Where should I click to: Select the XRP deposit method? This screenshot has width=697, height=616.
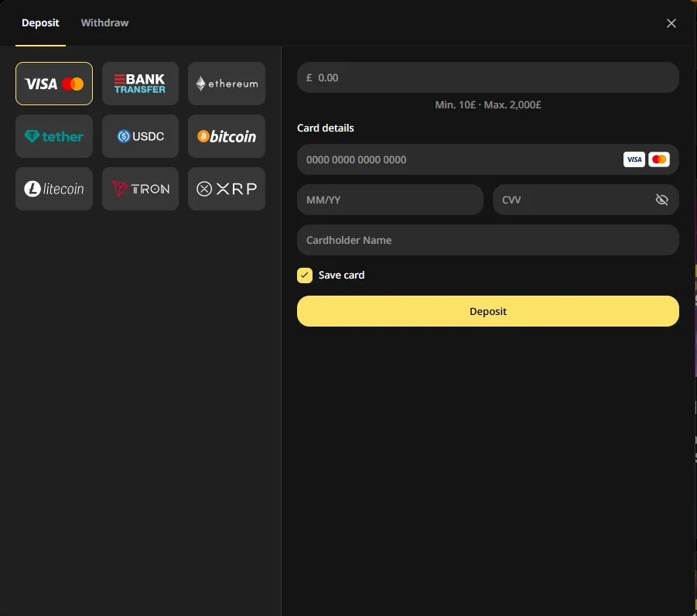(227, 189)
